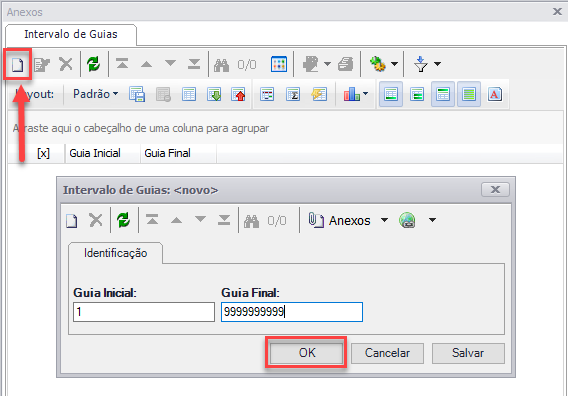Click the Salvar button
The height and width of the screenshot is (396, 568).
(x=468, y=353)
